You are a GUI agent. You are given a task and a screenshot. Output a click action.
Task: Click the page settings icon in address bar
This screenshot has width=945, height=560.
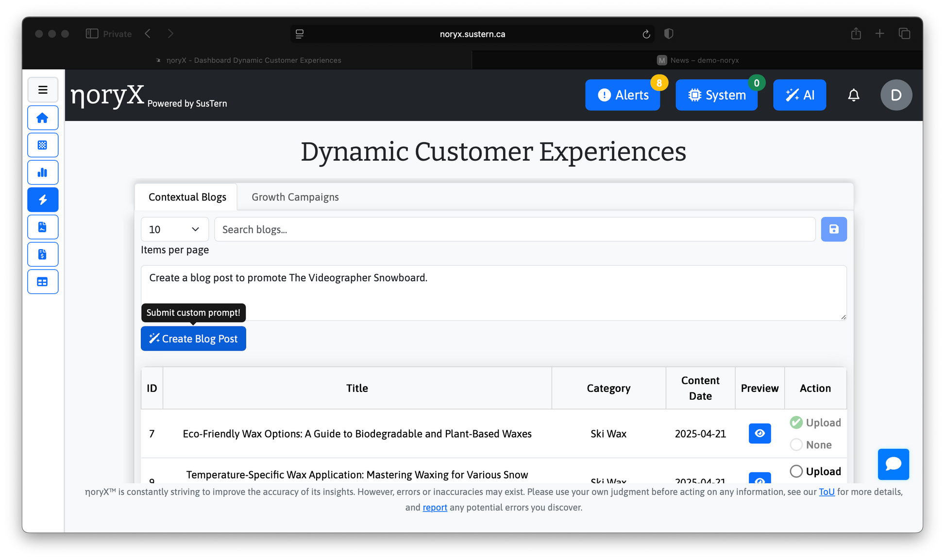(300, 34)
